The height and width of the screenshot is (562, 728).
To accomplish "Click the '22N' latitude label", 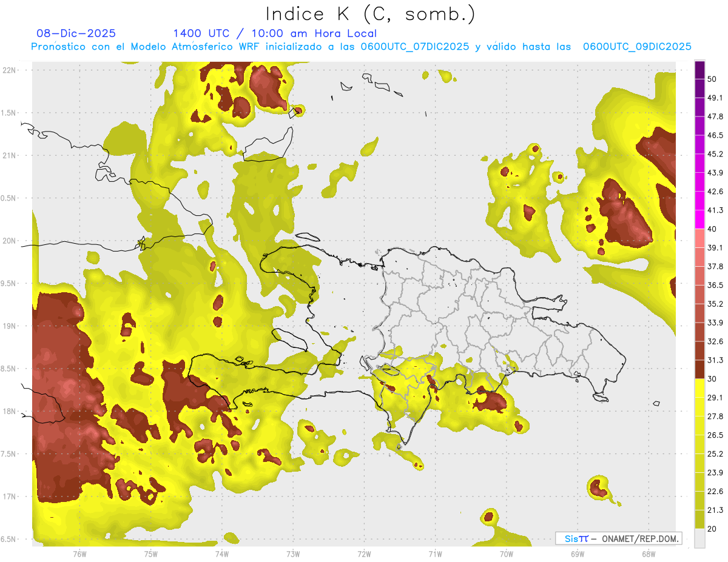I will [10, 70].
